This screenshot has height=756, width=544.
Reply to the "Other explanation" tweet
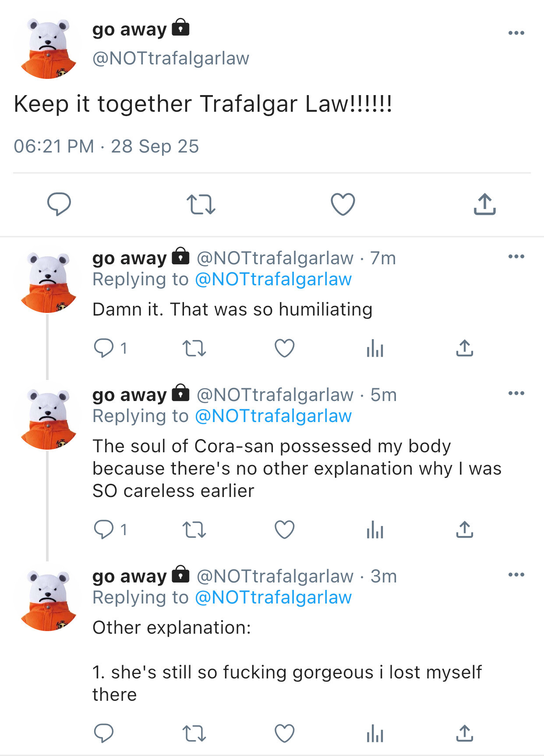pos(104,733)
